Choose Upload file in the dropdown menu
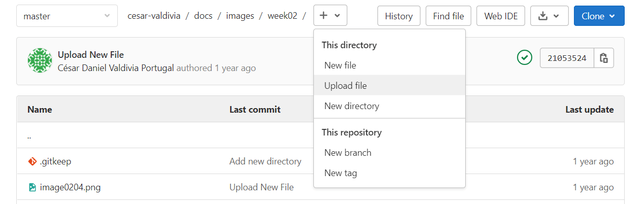 [x=345, y=86]
